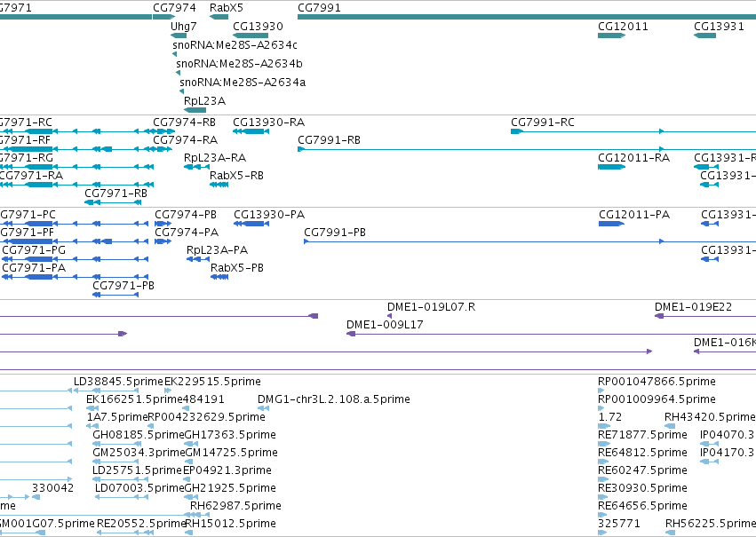Select transcript CG12011-RA
756x537 pixels.
[633, 158]
